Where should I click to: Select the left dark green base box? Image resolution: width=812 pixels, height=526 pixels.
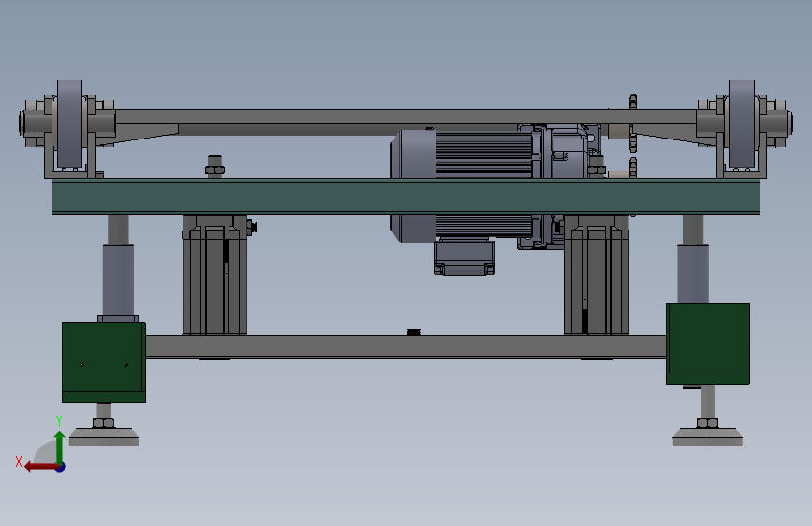[x=104, y=362]
